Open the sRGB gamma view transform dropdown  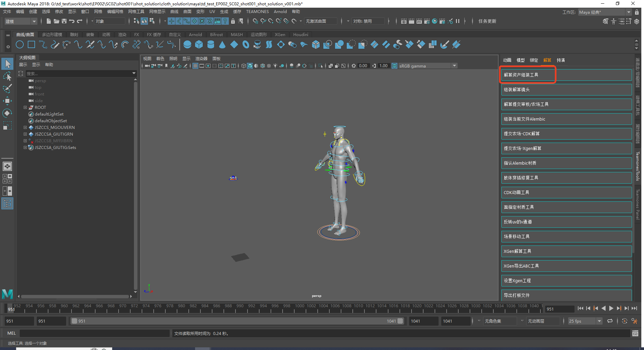pyautogui.click(x=428, y=66)
